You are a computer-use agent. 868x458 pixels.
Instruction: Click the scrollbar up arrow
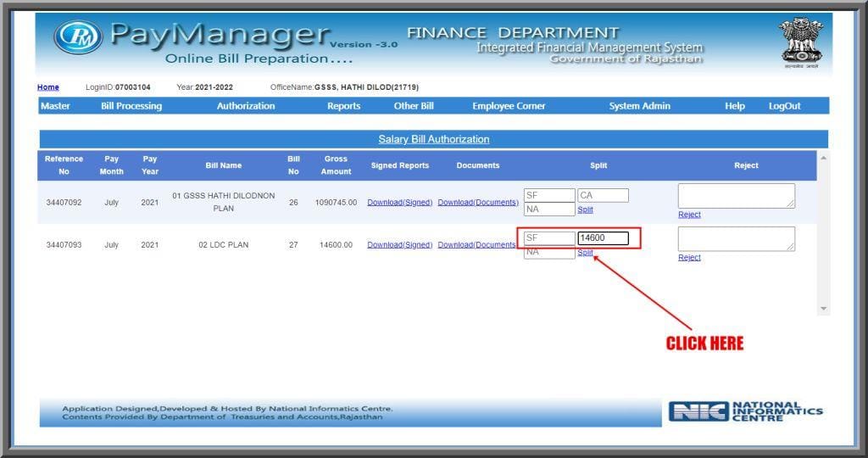(823, 158)
